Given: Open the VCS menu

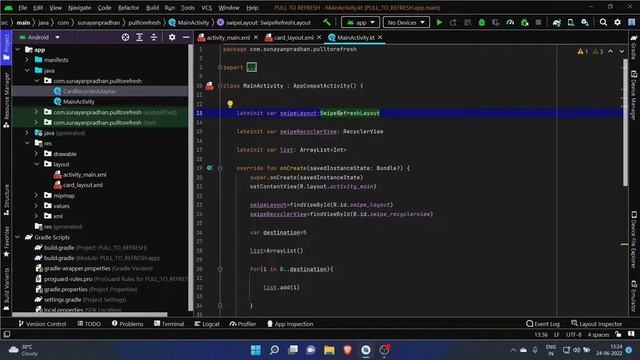Looking at the screenshot, I should pos(207,8).
